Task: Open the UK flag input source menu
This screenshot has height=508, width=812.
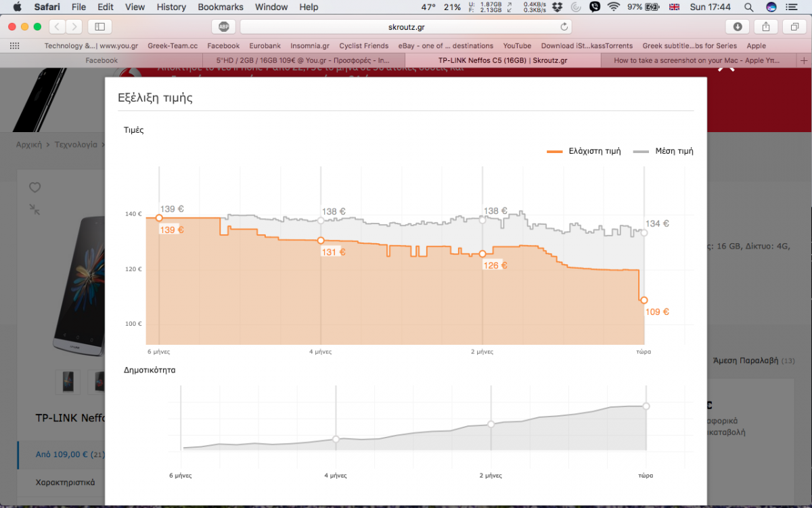Action: 674,7
